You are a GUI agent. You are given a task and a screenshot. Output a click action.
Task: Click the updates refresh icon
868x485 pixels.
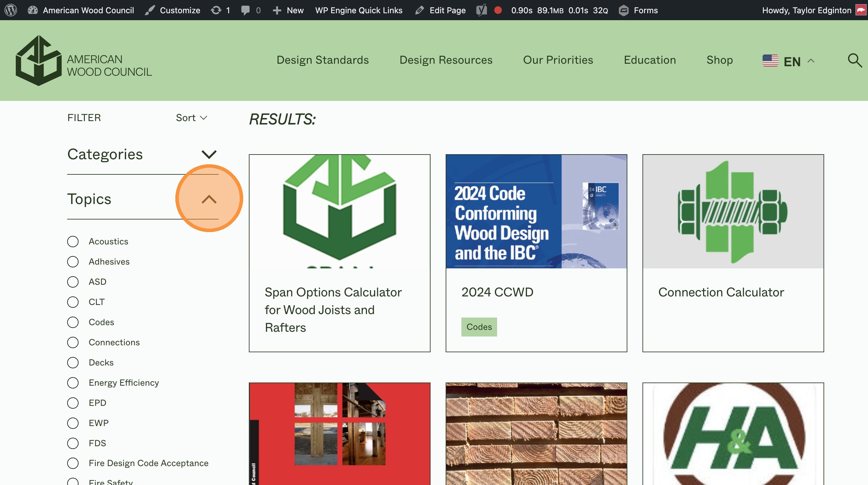click(x=216, y=10)
